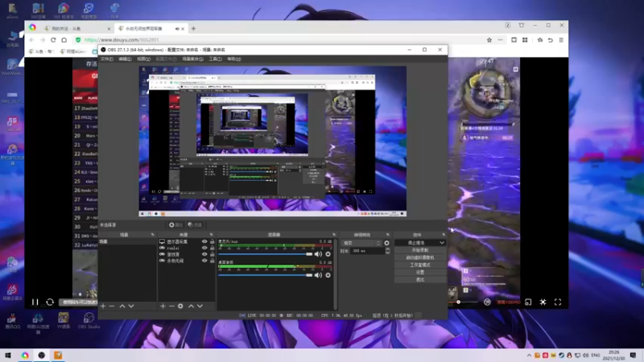Open 文件(F) menu in OBS
Image resolution: width=644 pixels, height=362 pixels.
107,59
